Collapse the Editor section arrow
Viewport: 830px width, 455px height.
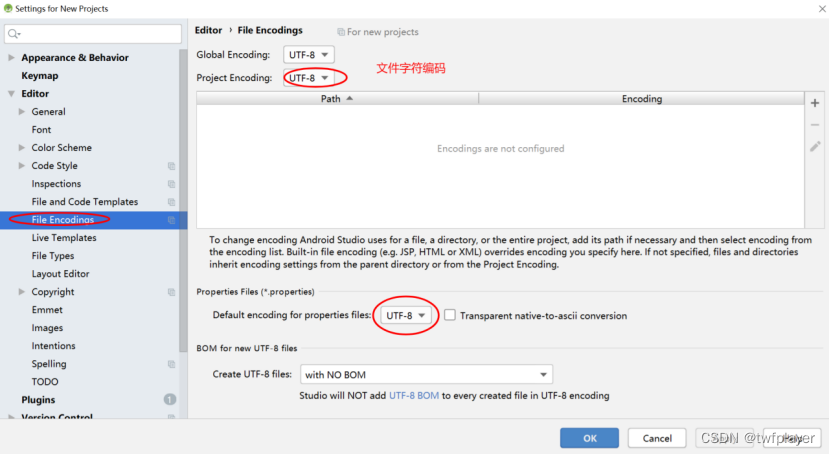pos(11,94)
